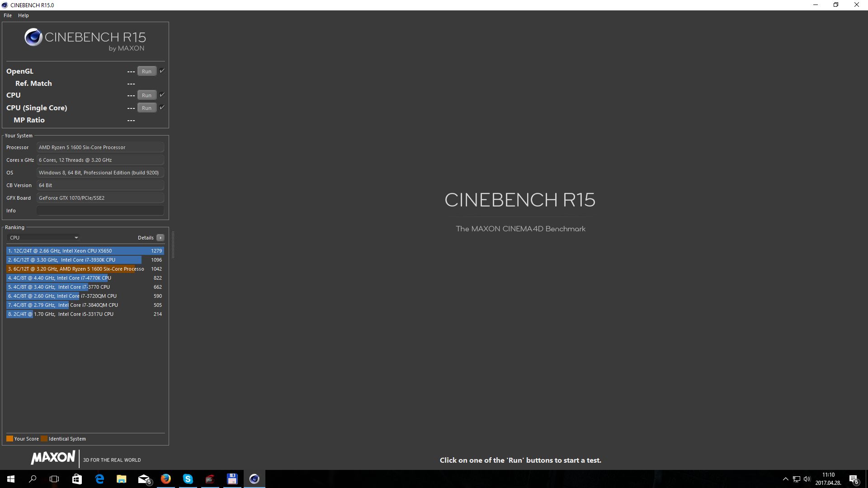Click the MP Ratio label
Image resolution: width=868 pixels, height=488 pixels.
(29, 120)
